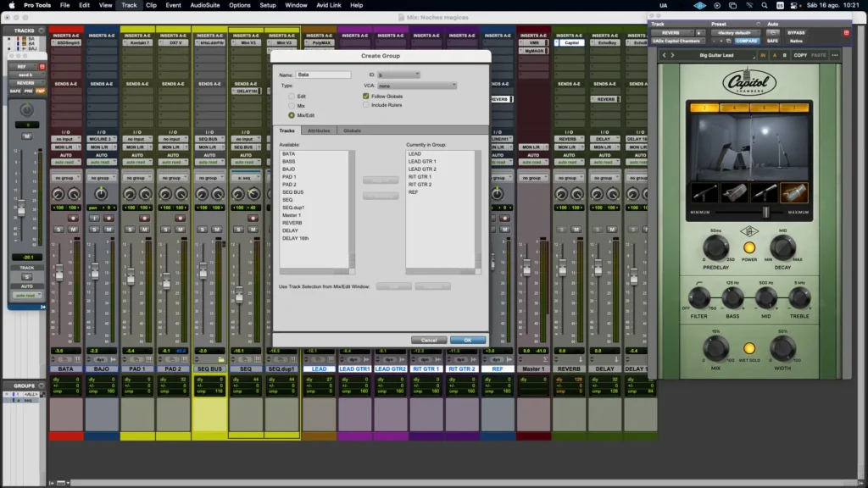Click the blue arrow icon in send window
This screenshot has width=868, height=488.
tap(42, 307)
